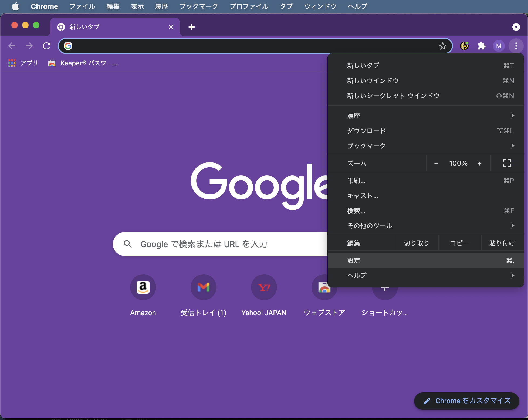528x420 pixels.
Task: Click the Chrome をカスタマイズ button
Action: point(466,401)
